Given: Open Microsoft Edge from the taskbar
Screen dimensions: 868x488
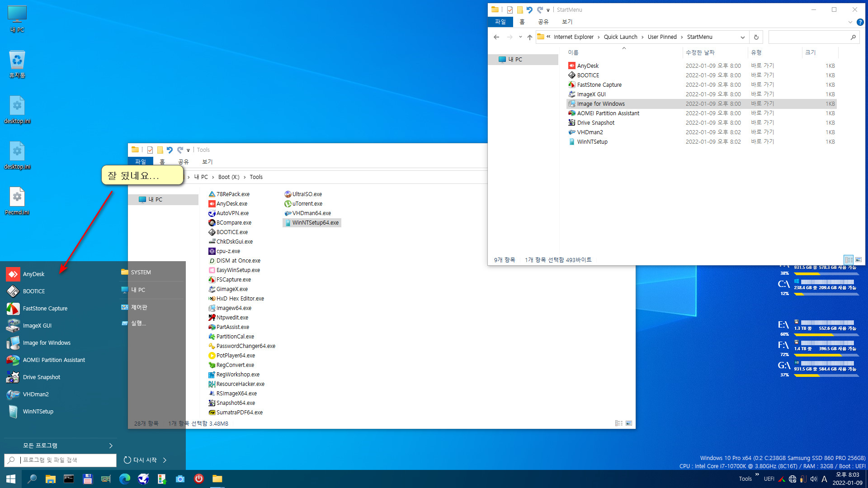Looking at the screenshot, I should [x=124, y=479].
